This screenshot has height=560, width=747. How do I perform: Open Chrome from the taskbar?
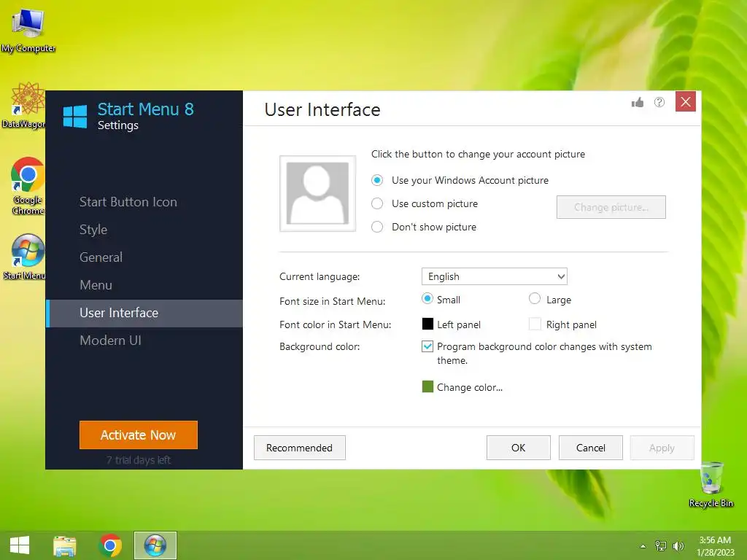pyautogui.click(x=110, y=545)
